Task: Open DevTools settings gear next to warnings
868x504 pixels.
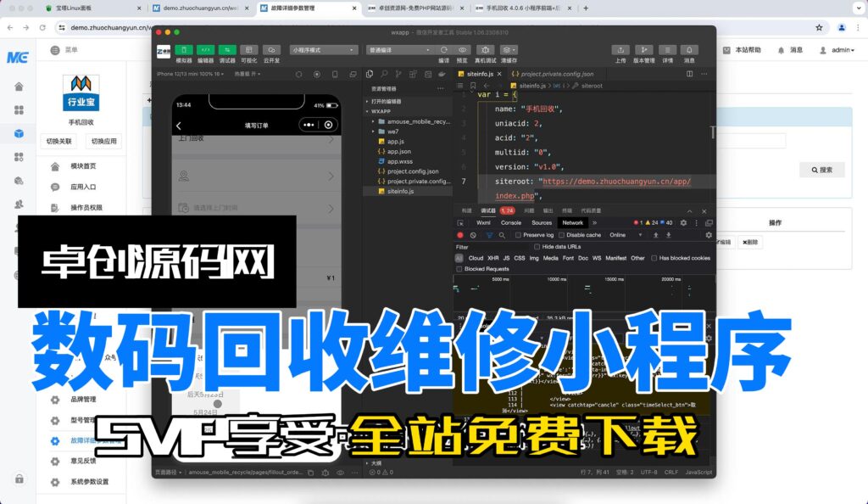Action: 684,222
